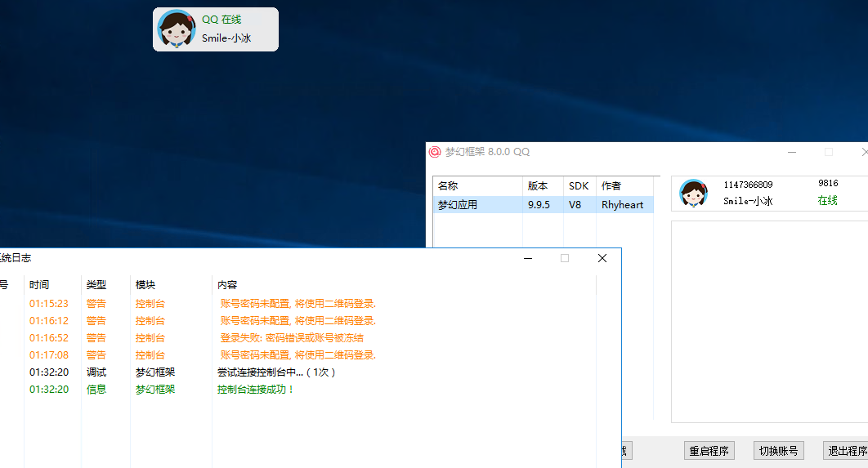Click the 版本 column header

[542, 186]
